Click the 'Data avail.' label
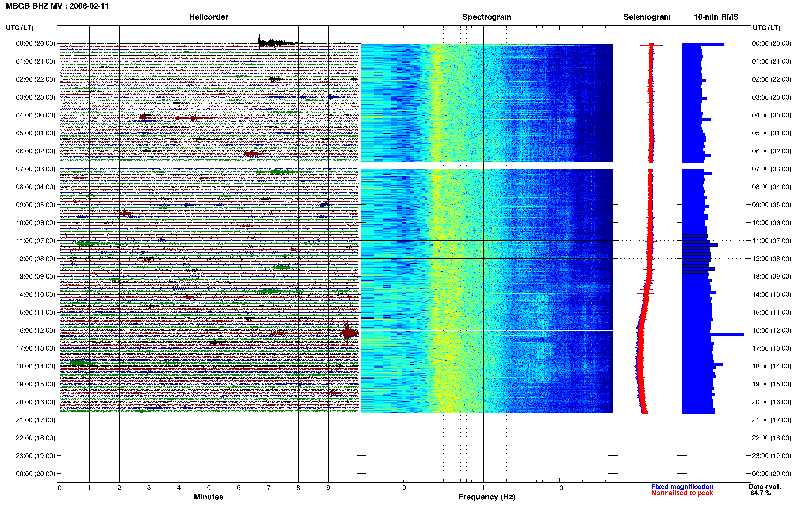812x508 pixels. (765, 486)
